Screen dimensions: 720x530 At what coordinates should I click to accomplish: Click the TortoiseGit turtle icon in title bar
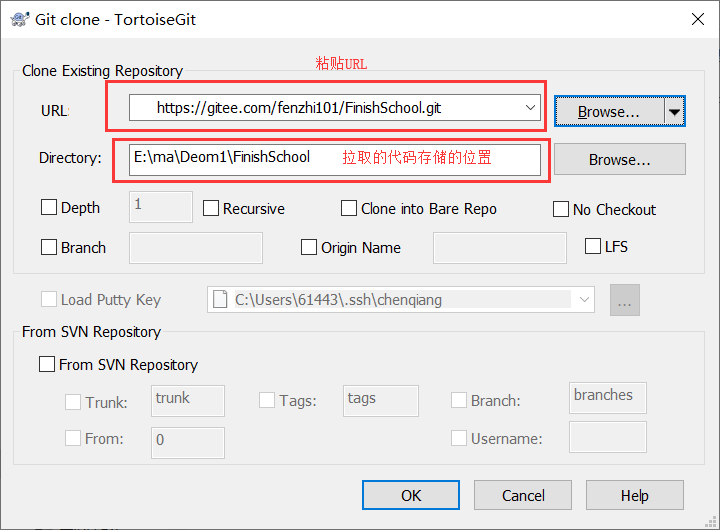(x=20, y=20)
